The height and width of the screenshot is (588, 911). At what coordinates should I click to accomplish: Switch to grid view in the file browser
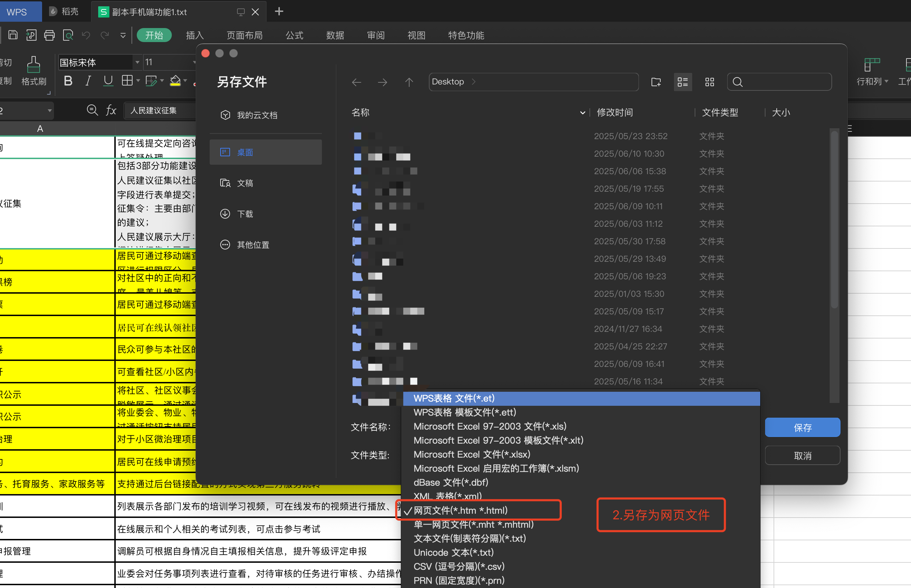pos(709,82)
